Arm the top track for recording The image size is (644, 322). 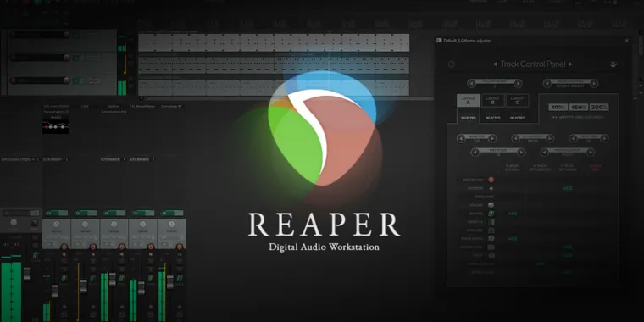(14, 36)
